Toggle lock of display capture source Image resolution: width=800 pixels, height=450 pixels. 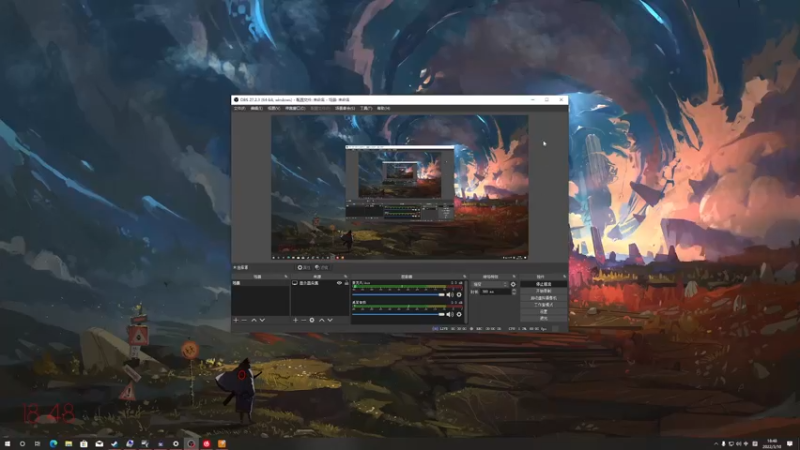[346, 283]
